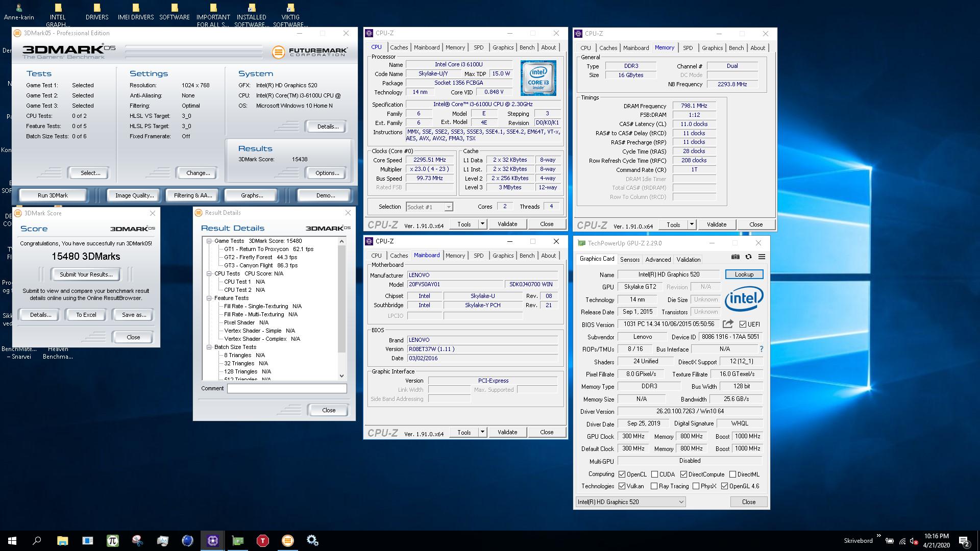Open the DRIVERS desktop folder

point(97,12)
